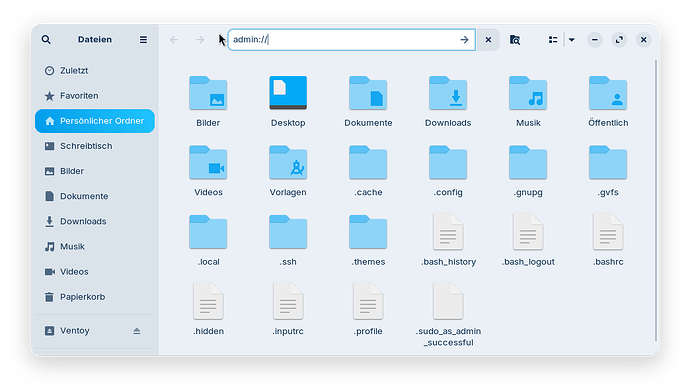Open Videos in the sidebar
Viewport: 690px width, 392px height.
pyautogui.click(x=95, y=271)
